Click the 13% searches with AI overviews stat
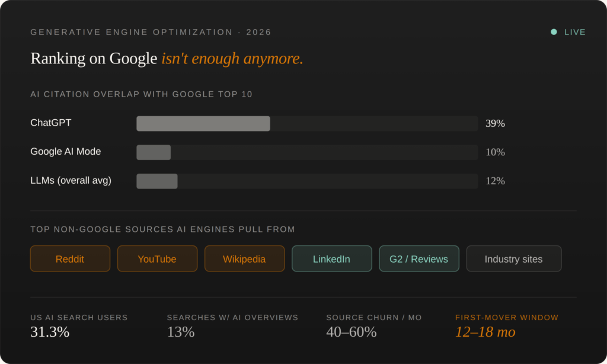Image resolution: width=607 pixels, height=364 pixels. pos(181,332)
